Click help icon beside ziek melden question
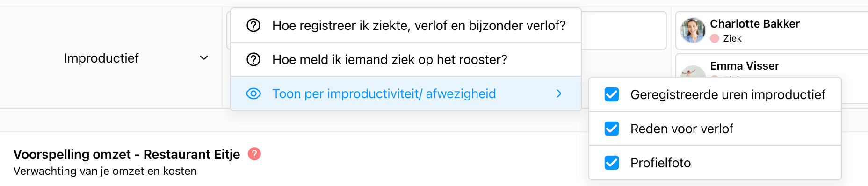868x186 pixels. pos(253,59)
